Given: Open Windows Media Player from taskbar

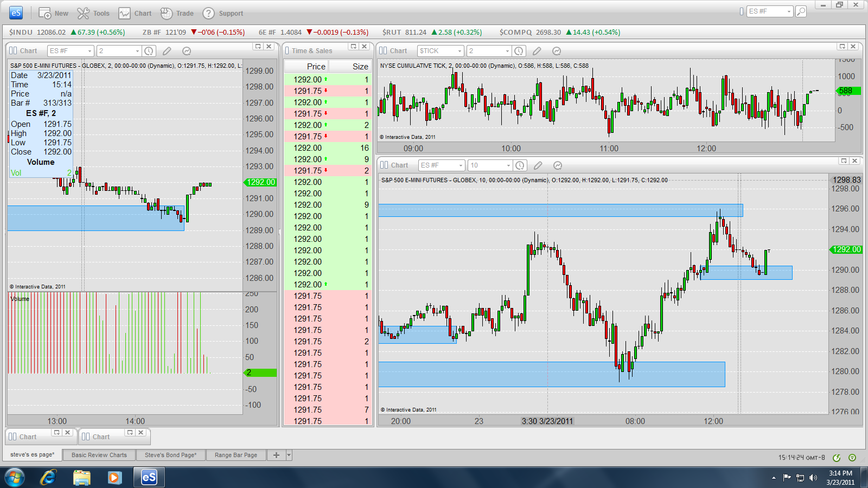Looking at the screenshot, I should click(x=114, y=478).
